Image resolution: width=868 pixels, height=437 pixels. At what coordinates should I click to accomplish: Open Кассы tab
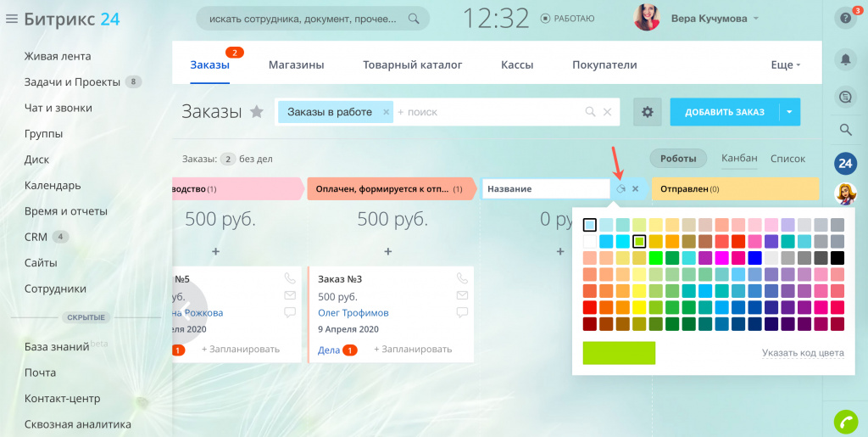[x=517, y=64]
